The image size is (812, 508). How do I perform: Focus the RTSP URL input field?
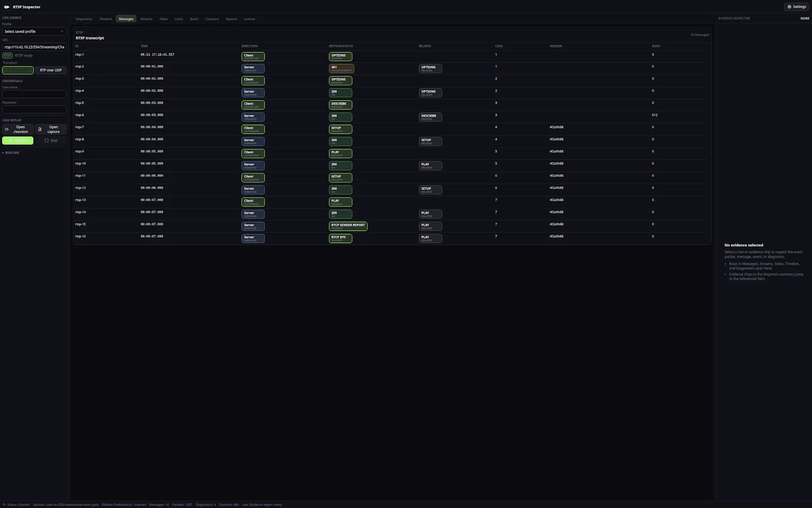click(34, 47)
